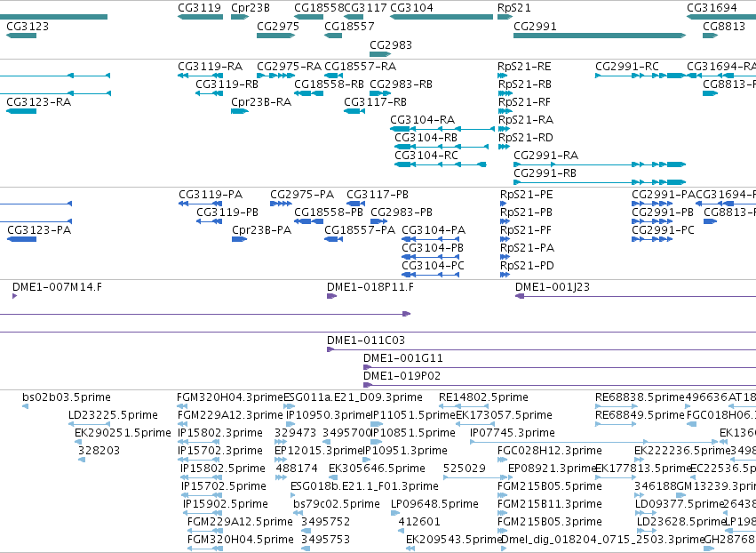Click protein CG3104-PB label
Image resolution: width=756 pixels, height=553 pixels.
433,248
